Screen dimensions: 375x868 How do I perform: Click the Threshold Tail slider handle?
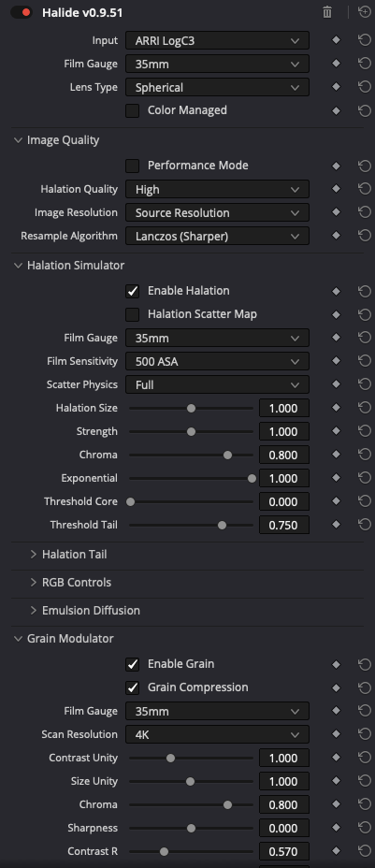[x=223, y=525]
